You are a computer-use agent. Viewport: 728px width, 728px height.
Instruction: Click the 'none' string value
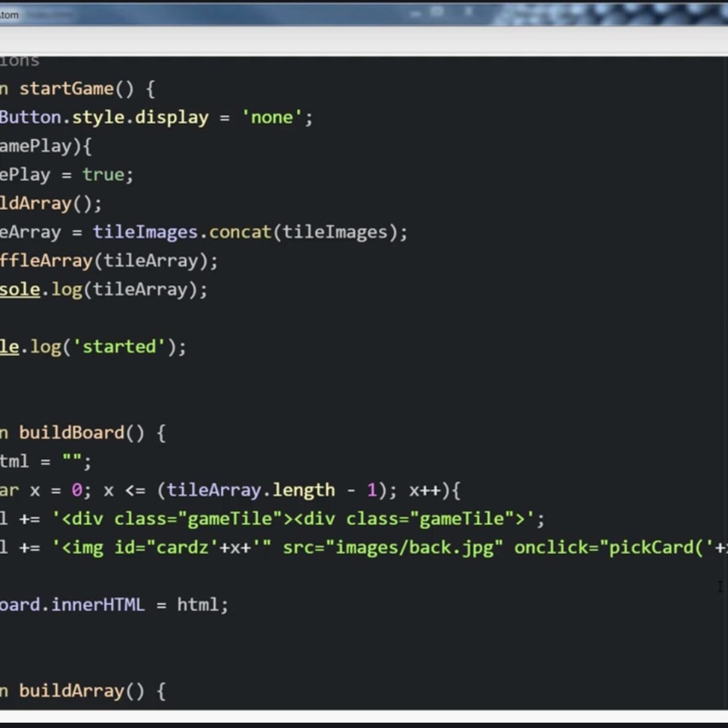(271, 118)
